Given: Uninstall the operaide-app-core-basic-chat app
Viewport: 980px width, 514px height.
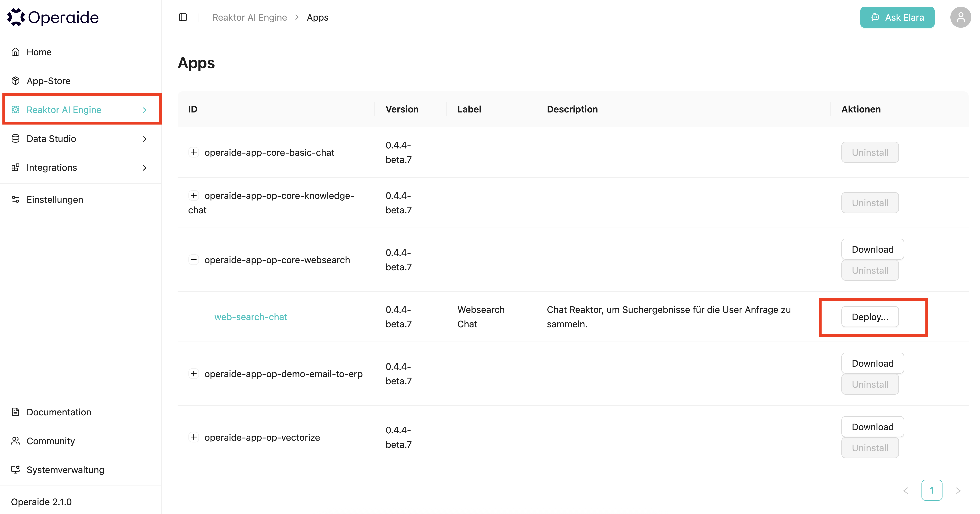Looking at the screenshot, I should pyautogui.click(x=870, y=152).
